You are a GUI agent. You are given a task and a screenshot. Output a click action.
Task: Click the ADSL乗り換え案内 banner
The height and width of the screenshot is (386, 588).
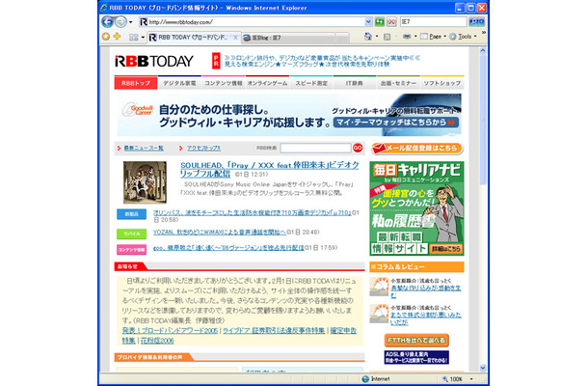point(416,357)
